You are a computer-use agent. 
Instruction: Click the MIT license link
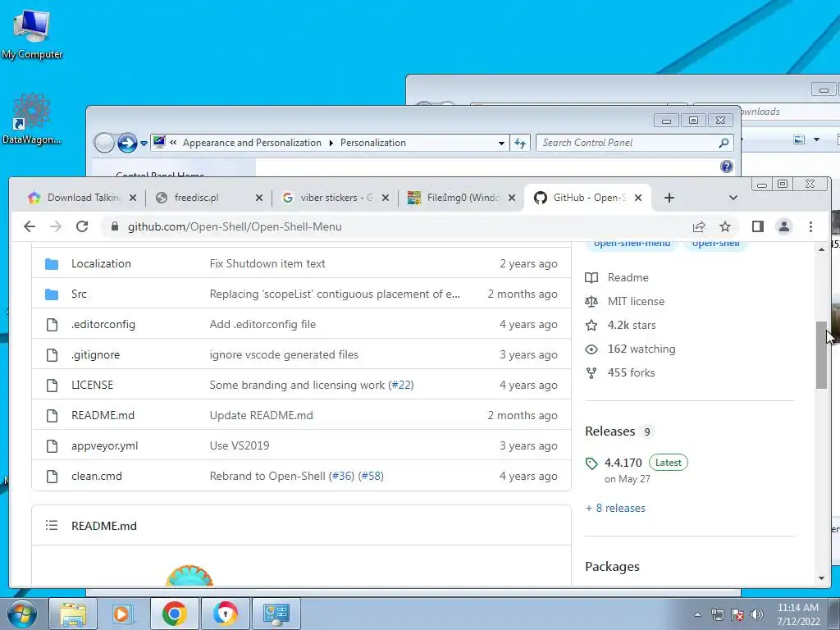coord(636,301)
